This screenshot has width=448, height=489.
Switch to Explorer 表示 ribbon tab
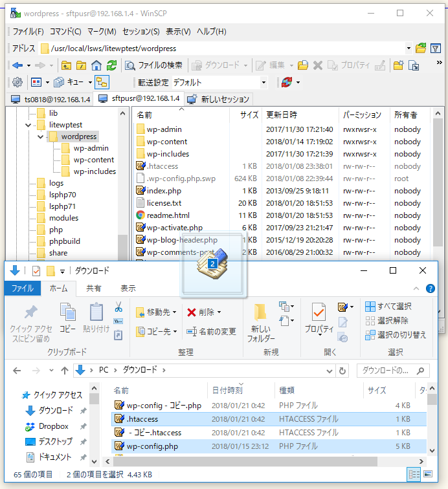tap(128, 288)
